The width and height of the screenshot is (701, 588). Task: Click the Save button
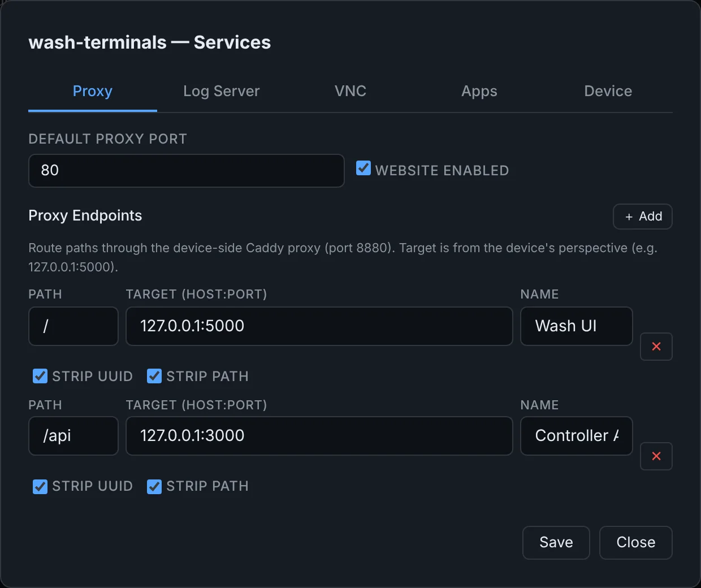point(556,543)
